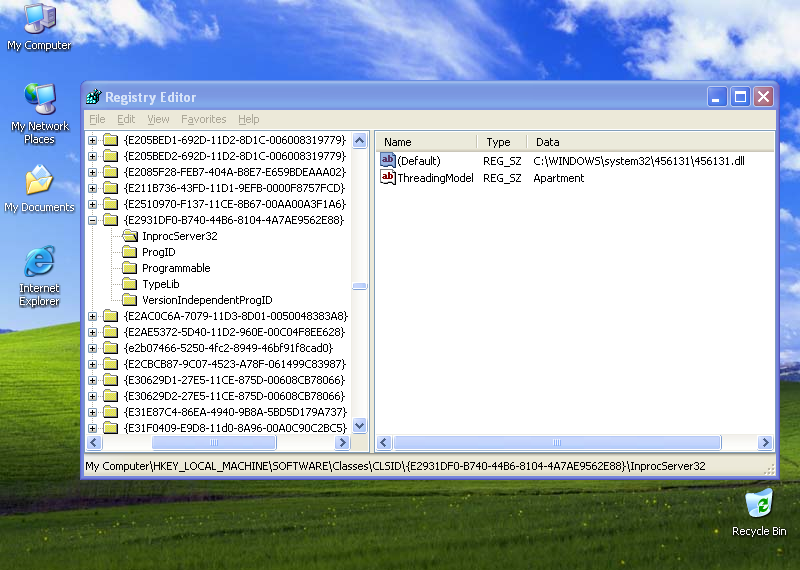
Task: Select the InprocServer32 subkey label
Action: (180, 236)
